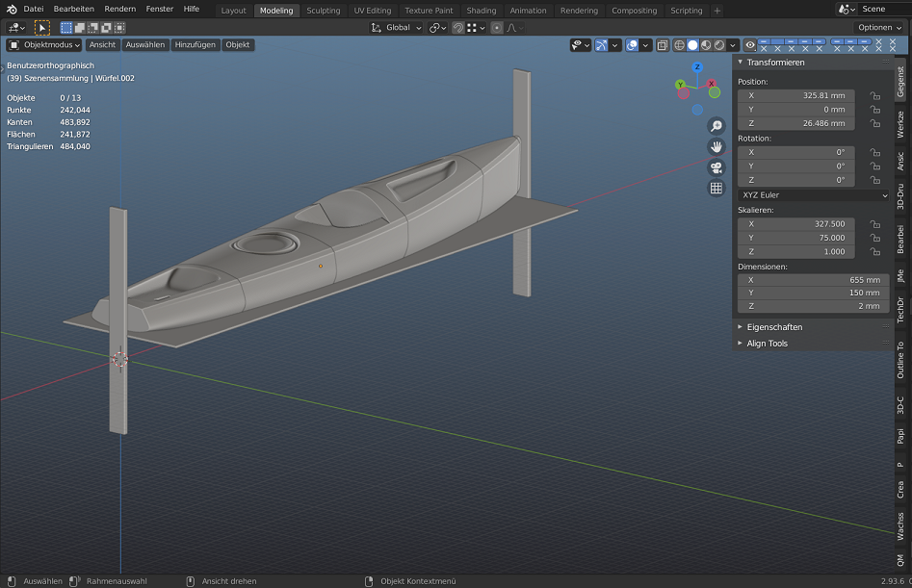
Task: Click the Hinzufügen header button
Action: pos(195,45)
